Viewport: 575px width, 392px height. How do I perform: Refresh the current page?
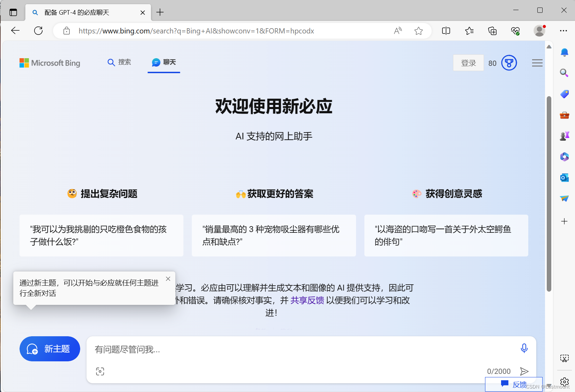tap(38, 31)
